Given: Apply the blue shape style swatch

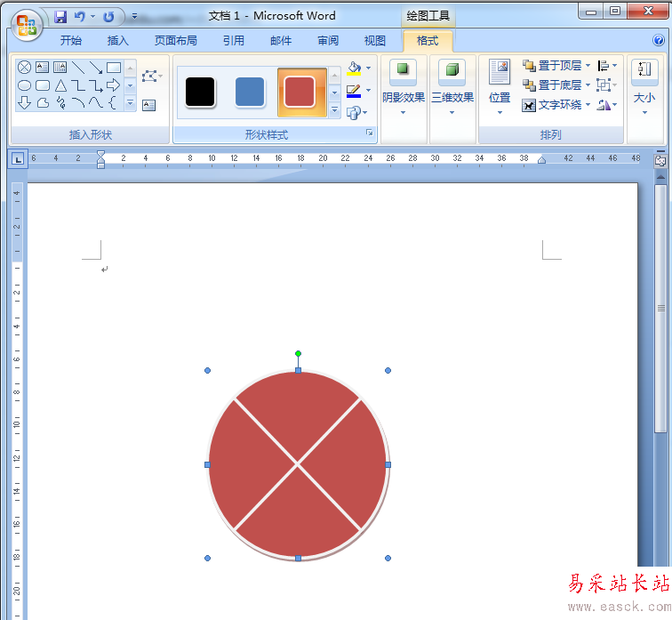Looking at the screenshot, I should (x=250, y=92).
